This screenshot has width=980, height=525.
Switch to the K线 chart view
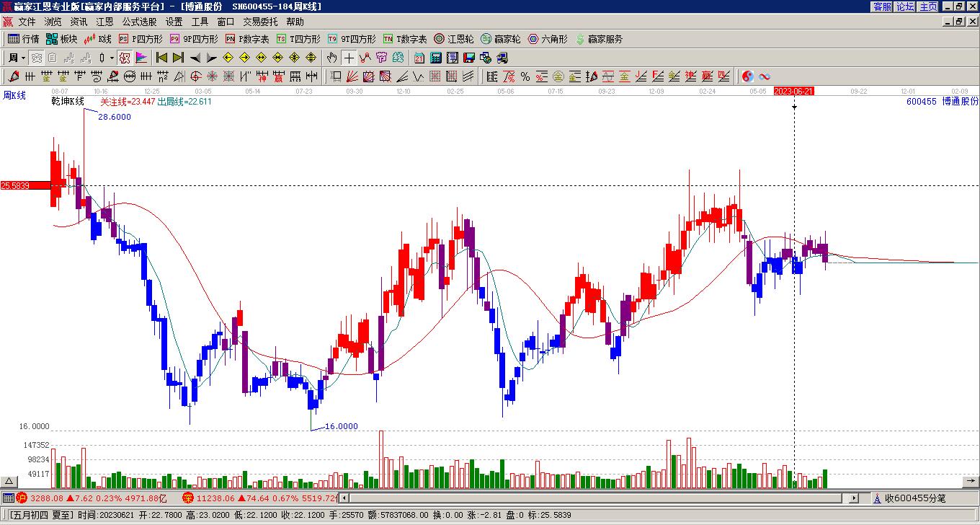pyautogui.click(x=98, y=39)
